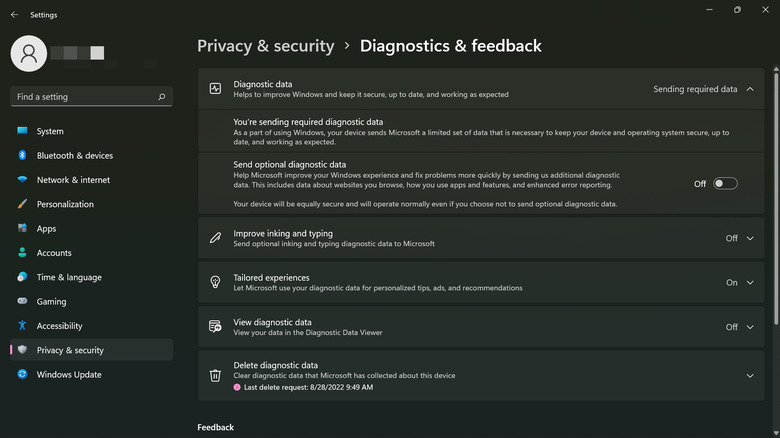Turn on Send optional diagnostic data toggle

725,184
